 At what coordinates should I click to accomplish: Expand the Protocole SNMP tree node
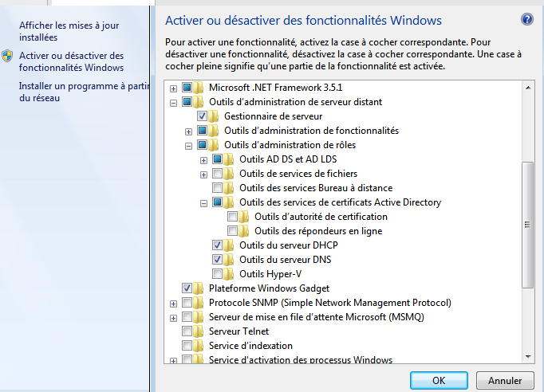[173, 303]
